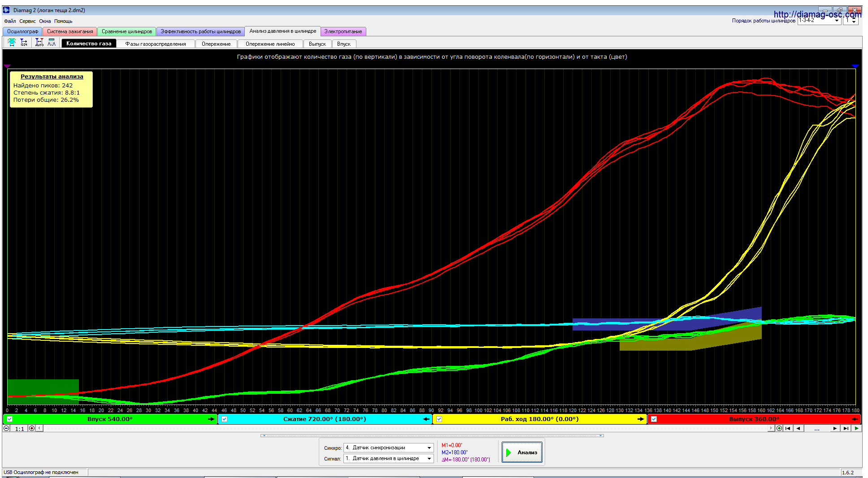
Task: Select the Количество газа subtab
Action: (89, 43)
